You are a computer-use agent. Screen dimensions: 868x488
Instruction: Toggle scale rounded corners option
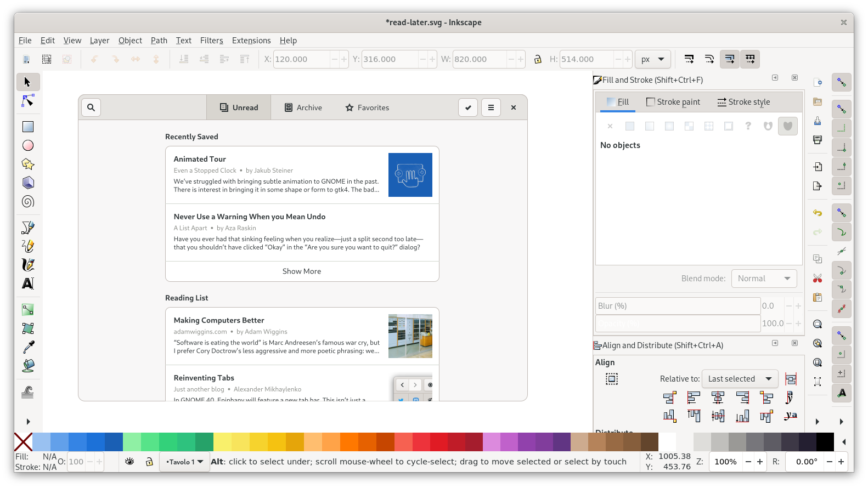709,59
